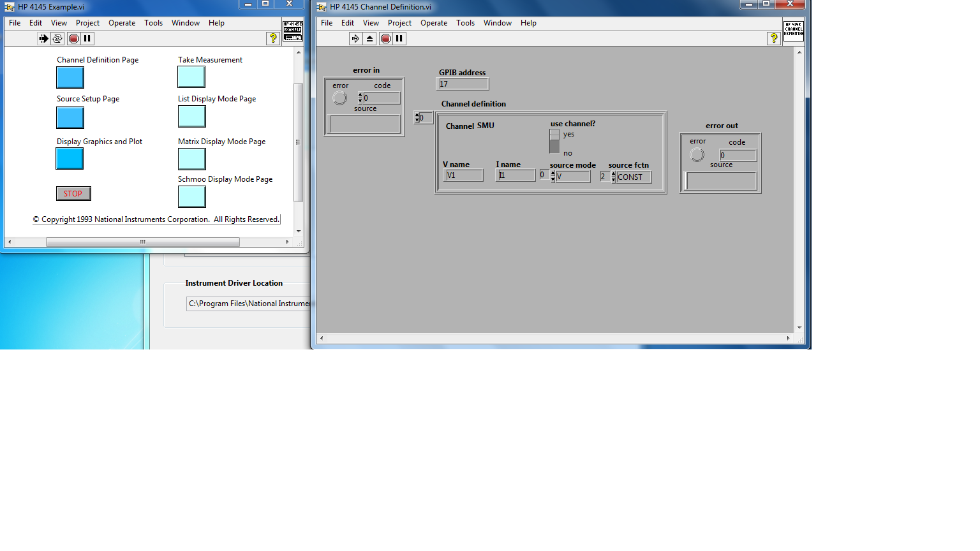Open context help in HP 4145 Example window
The width and height of the screenshot is (980, 551).
(273, 38)
